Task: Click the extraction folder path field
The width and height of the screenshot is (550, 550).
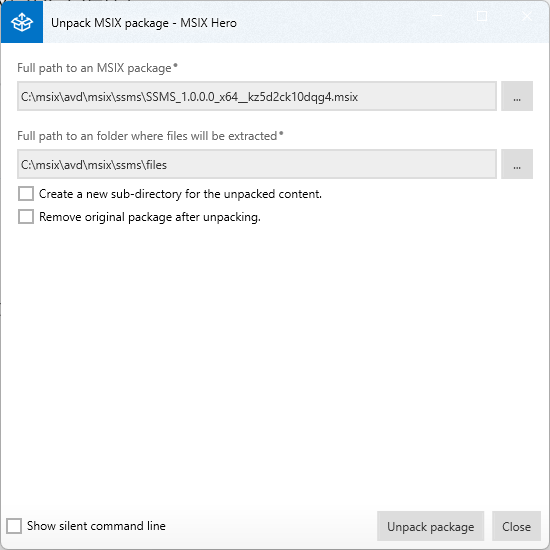Action: [257, 164]
